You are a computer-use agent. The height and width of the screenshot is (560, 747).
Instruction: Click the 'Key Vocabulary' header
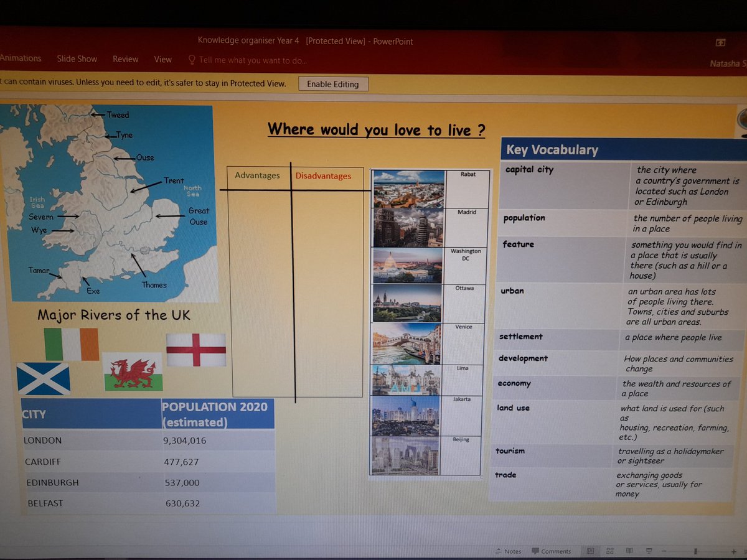tap(552, 149)
